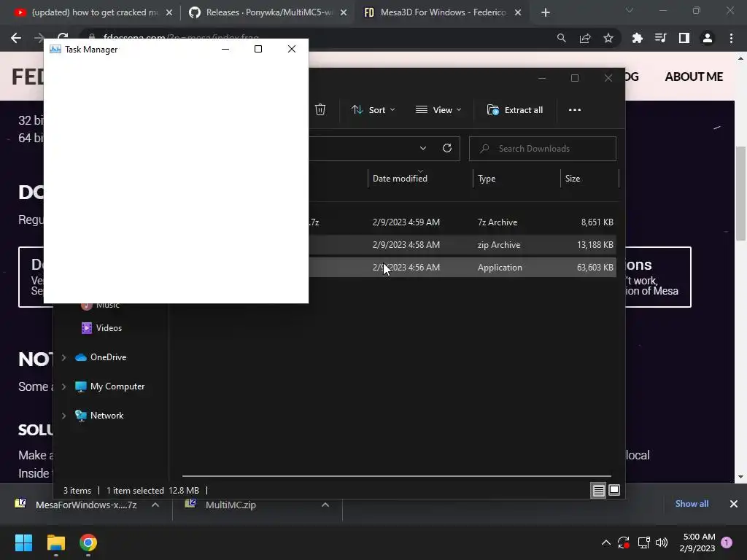Click Show all downloads
This screenshot has width=747, height=560.
692,504
